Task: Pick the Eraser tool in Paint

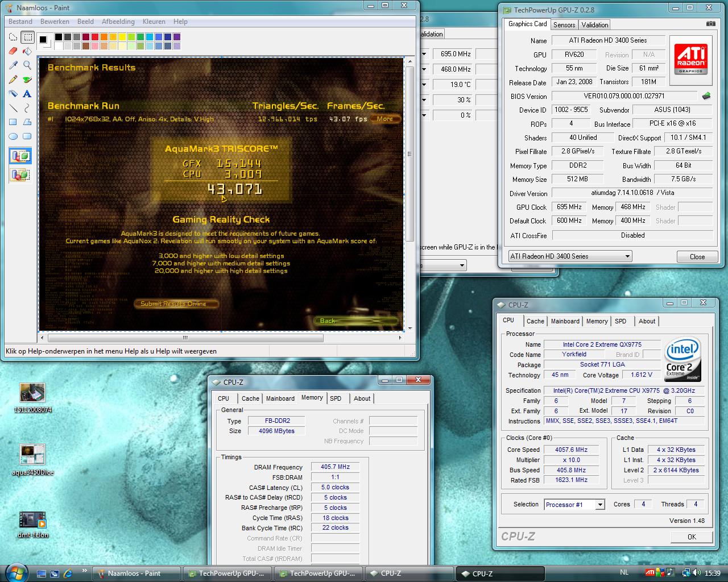Action: [x=13, y=51]
